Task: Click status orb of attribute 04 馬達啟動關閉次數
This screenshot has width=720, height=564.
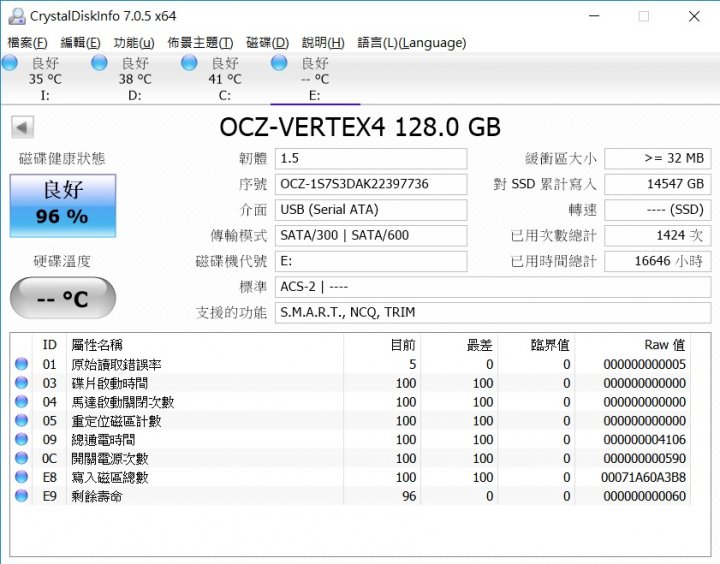Action: [x=22, y=401]
